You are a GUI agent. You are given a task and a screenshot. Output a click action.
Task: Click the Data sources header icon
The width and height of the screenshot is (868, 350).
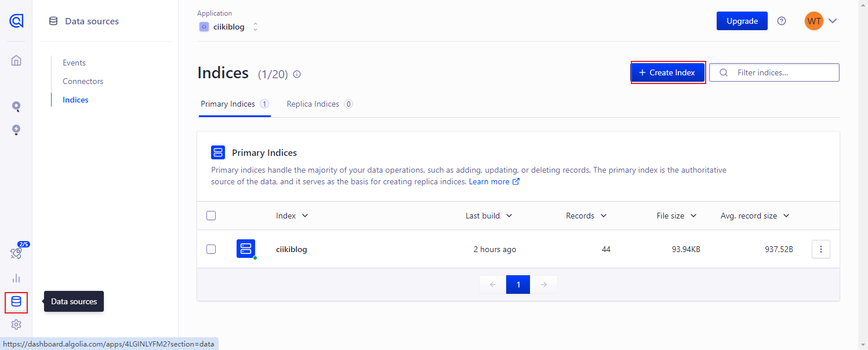(x=53, y=21)
